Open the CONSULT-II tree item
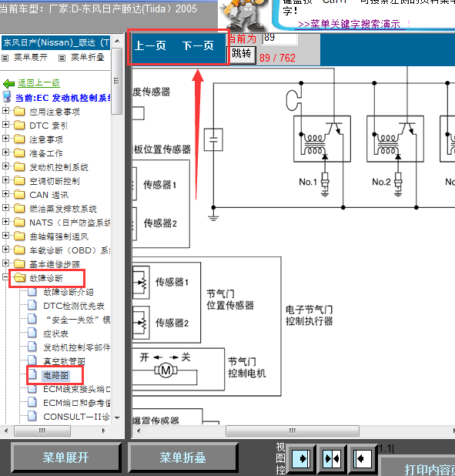The width and height of the screenshot is (455, 476). (77, 417)
